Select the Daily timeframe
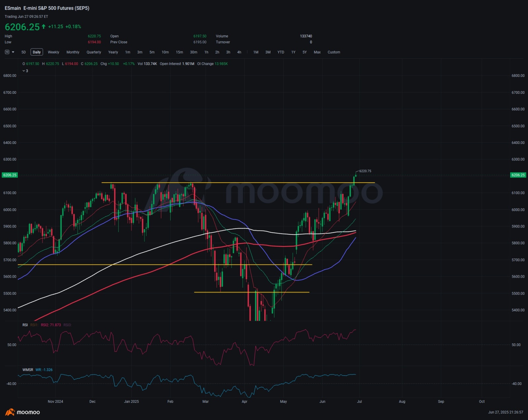Screen dimensions: 528x420 37,52
